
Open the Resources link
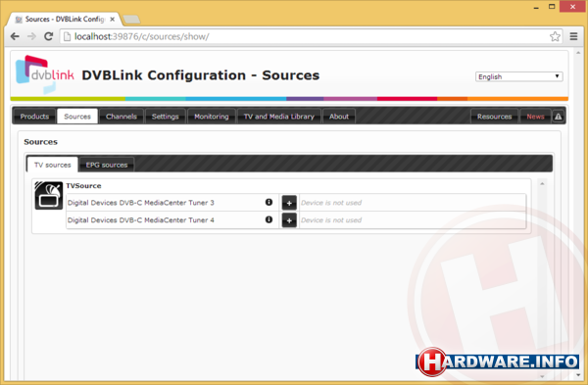point(494,117)
